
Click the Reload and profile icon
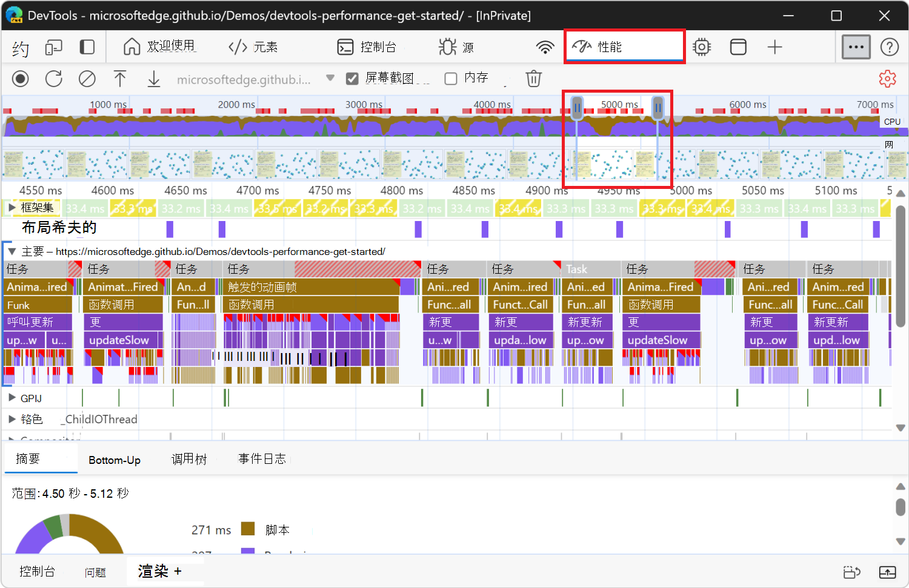click(54, 79)
